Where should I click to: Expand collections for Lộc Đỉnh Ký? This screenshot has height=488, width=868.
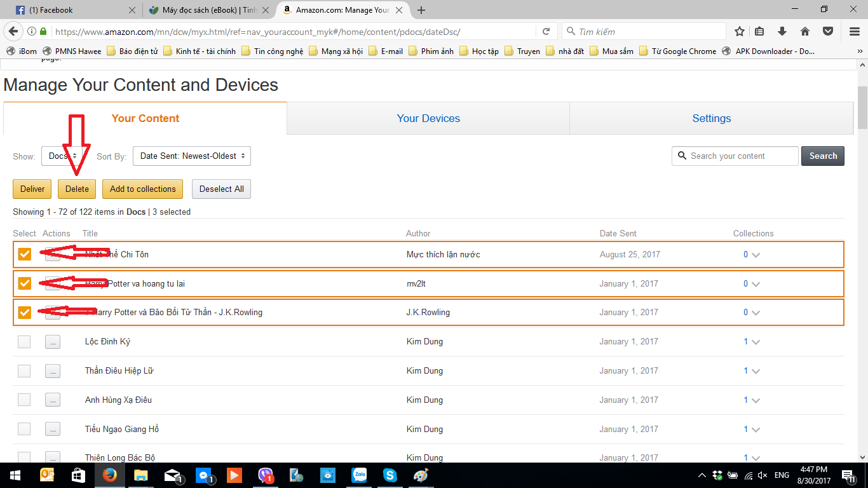[x=756, y=342]
